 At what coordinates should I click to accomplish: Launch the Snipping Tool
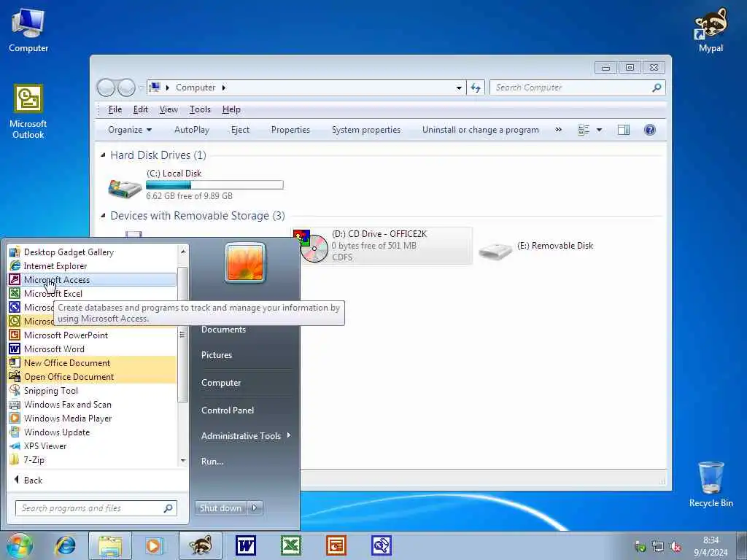[x=92, y=390]
